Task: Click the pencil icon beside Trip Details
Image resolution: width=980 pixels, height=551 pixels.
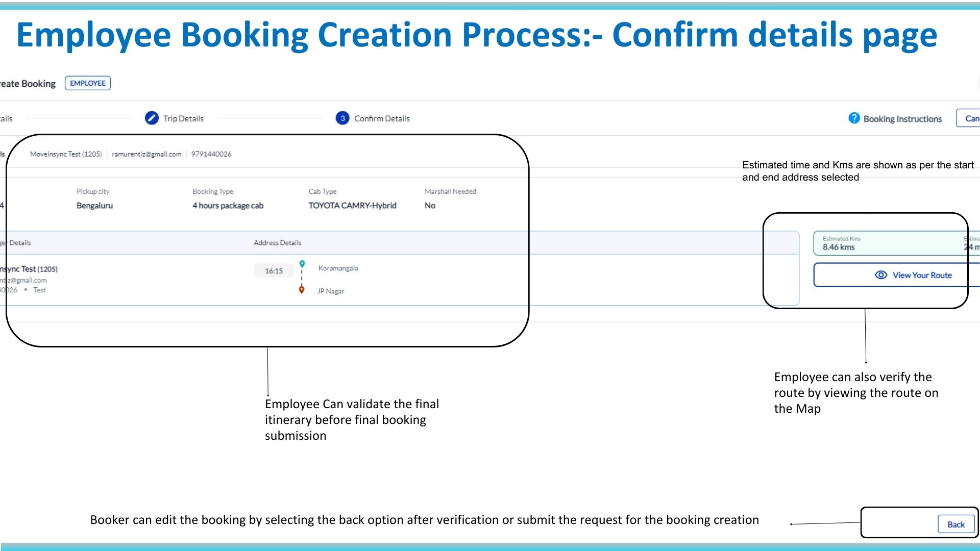Action: pyautogui.click(x=152, y=118)
